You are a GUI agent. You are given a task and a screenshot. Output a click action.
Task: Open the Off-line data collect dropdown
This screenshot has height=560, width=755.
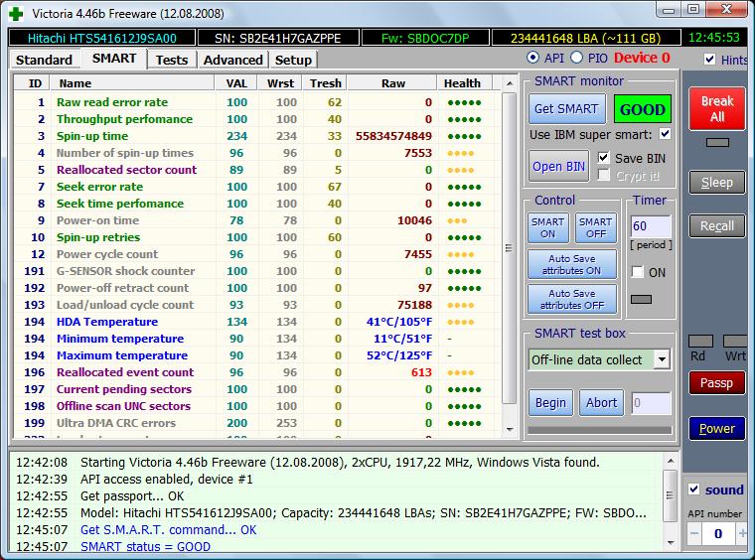[x=663, y=359]
